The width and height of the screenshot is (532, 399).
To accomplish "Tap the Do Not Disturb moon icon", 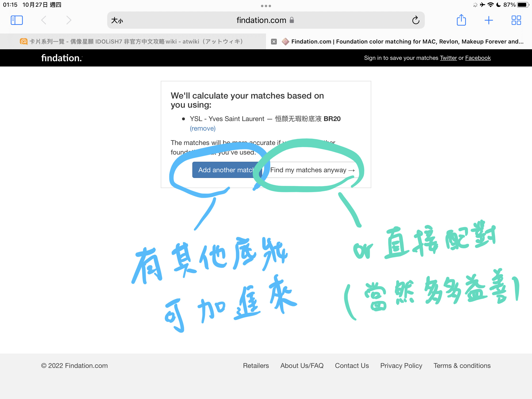I will [499, 5].
